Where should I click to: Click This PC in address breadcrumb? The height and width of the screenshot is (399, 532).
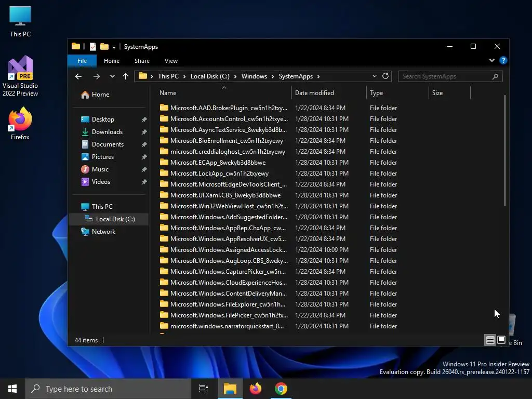pos(168,76)
